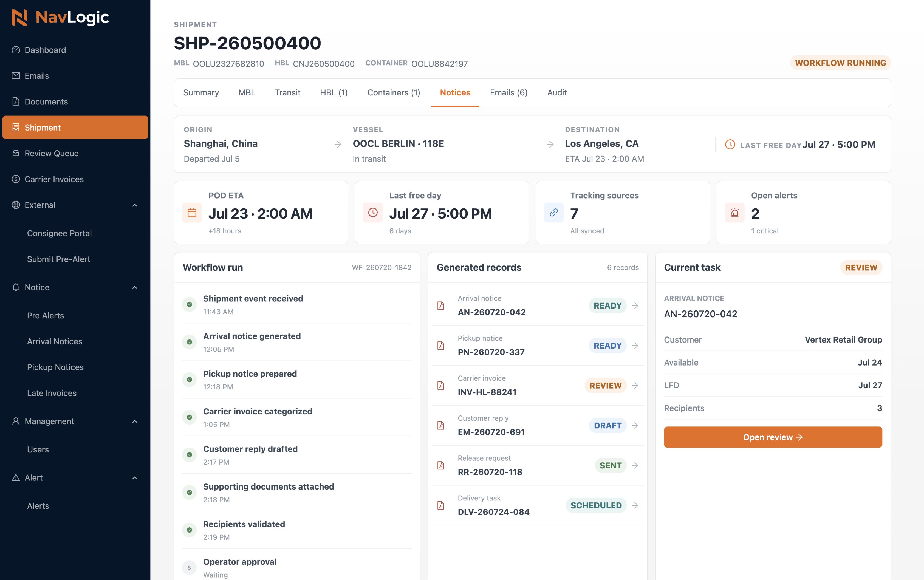Click the Recipients validated step
Viewport: 924px width, 580px height.
297,530
